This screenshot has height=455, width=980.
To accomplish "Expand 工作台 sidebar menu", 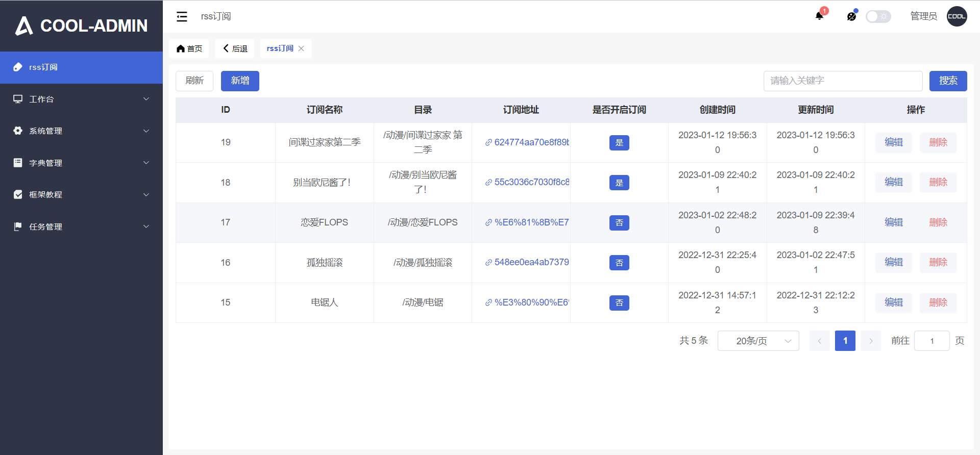I will [82, 99].
